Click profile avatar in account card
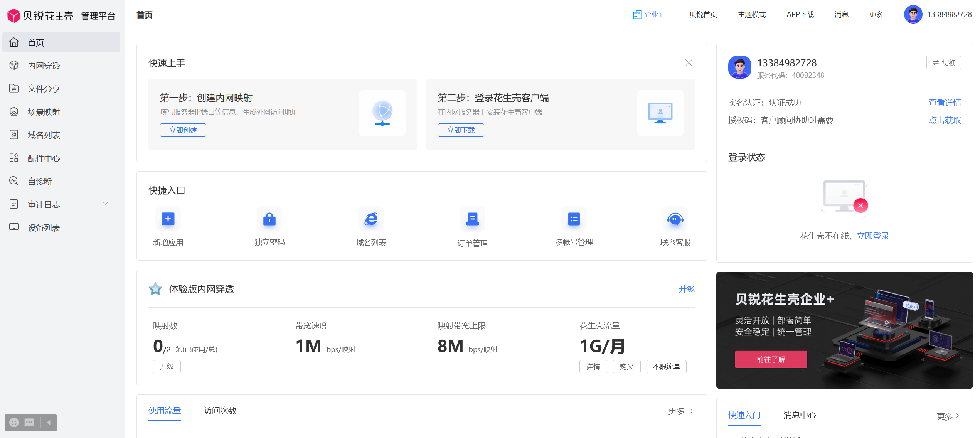This screenshot has height=438, width=980. [x=740, y=67]
